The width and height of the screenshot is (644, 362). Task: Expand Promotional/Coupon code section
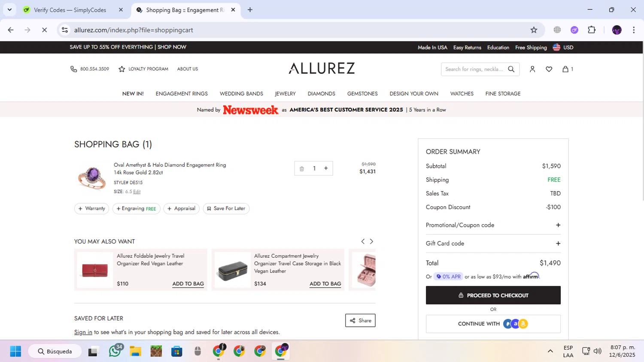point(493,225)
